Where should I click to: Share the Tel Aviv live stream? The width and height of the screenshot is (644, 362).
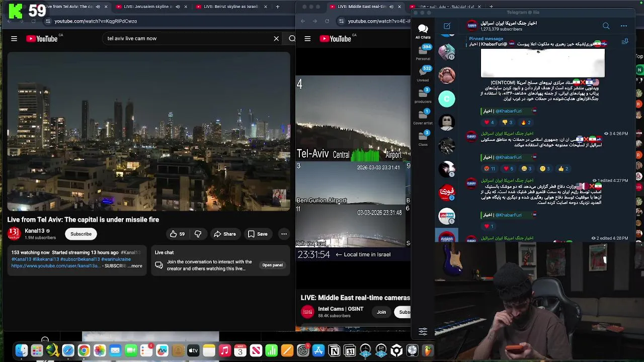point(224,234)
